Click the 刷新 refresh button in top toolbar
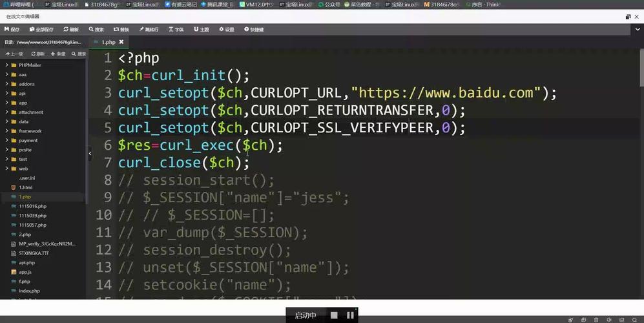Image resolution: width=644 pixels, height=323 pixels. [x=71, y=29]
